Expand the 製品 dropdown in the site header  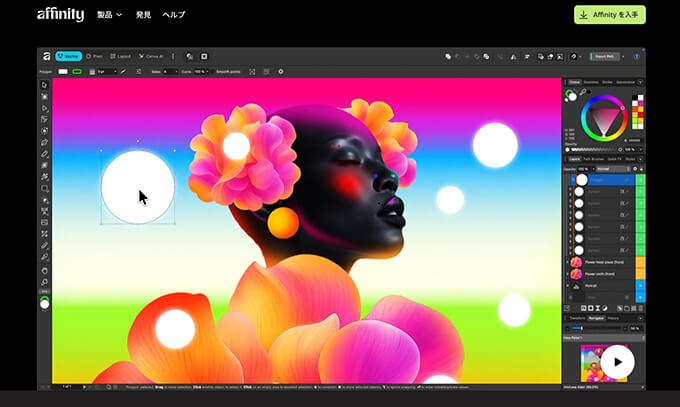(109, 15)
